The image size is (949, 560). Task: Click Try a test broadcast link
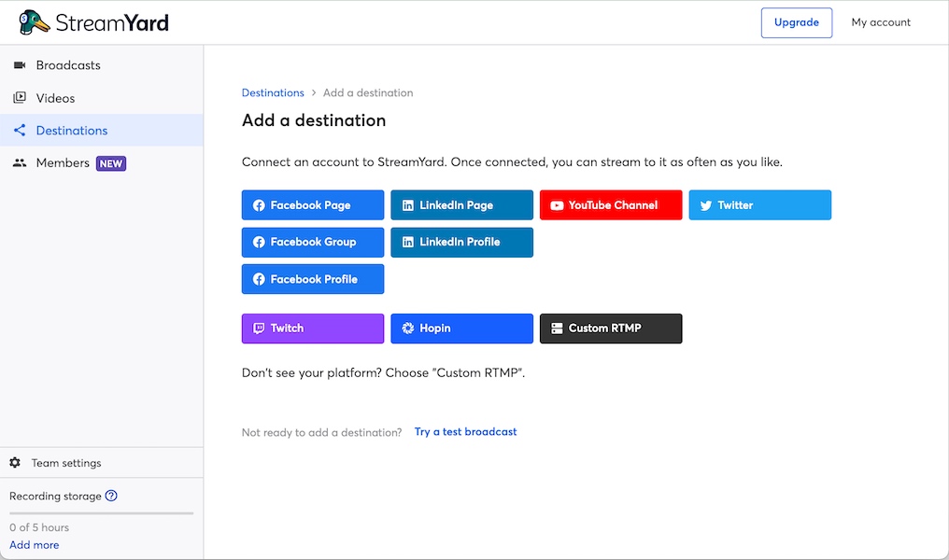click(465, 432)
